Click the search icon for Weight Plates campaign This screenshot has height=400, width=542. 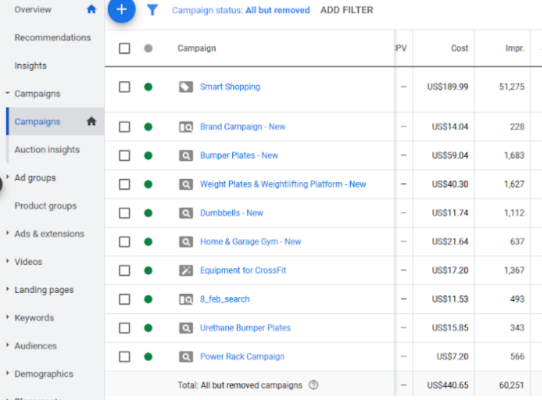click(x=186, y=184)
